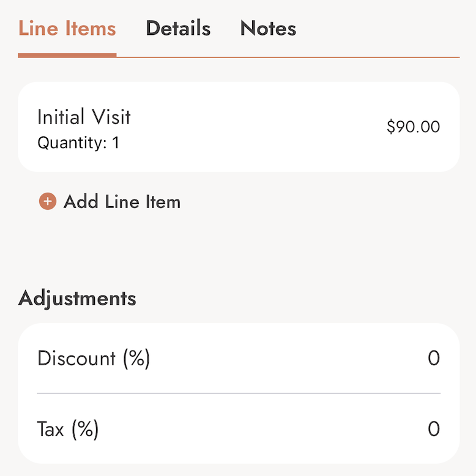The width and height of the screenshot is (476, 476).
Task: Click the orange underline beneath Line Items
Action: [x=67, y=55]
